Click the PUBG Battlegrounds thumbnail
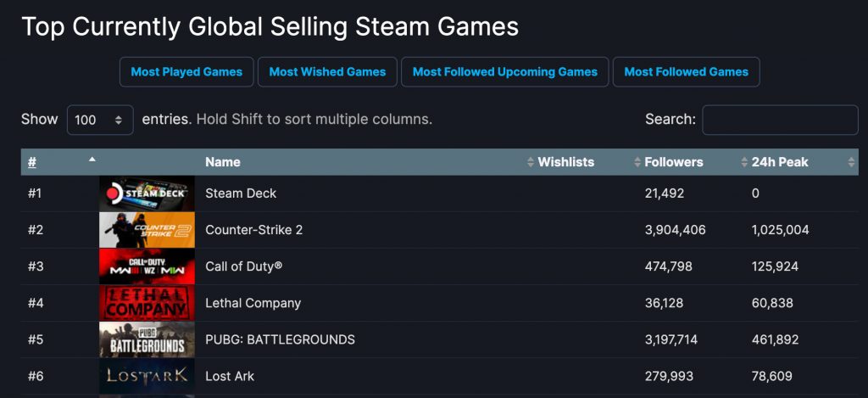Image resolution: width=868 pixels, height=398 pixels. pos(147,339)
